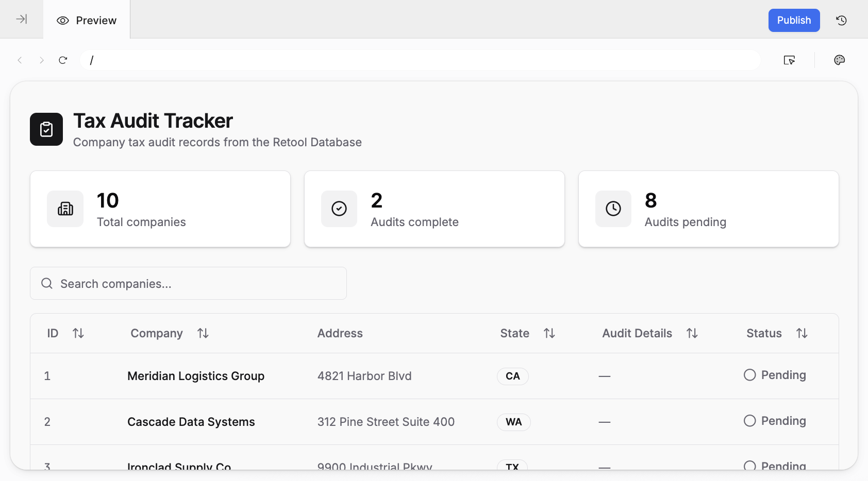Switch to the Preview tab
The width and height of the screenshot is (868, 481).
point(87,21)
